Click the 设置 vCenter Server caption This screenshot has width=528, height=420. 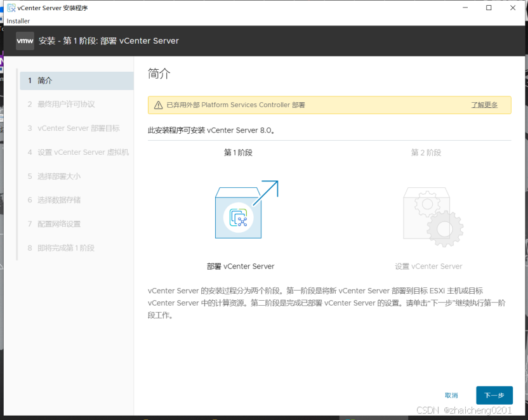[428, 266]
